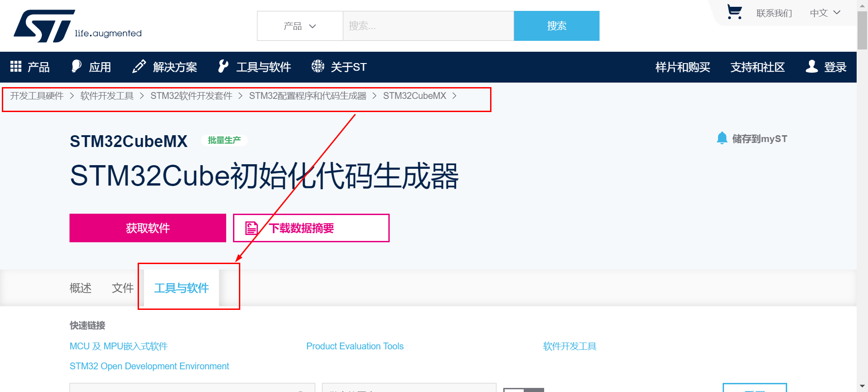The width and height of the screenshot is (868, 392).
Task: Click the 获取软件 button
Action: click(x=148, y=228)
